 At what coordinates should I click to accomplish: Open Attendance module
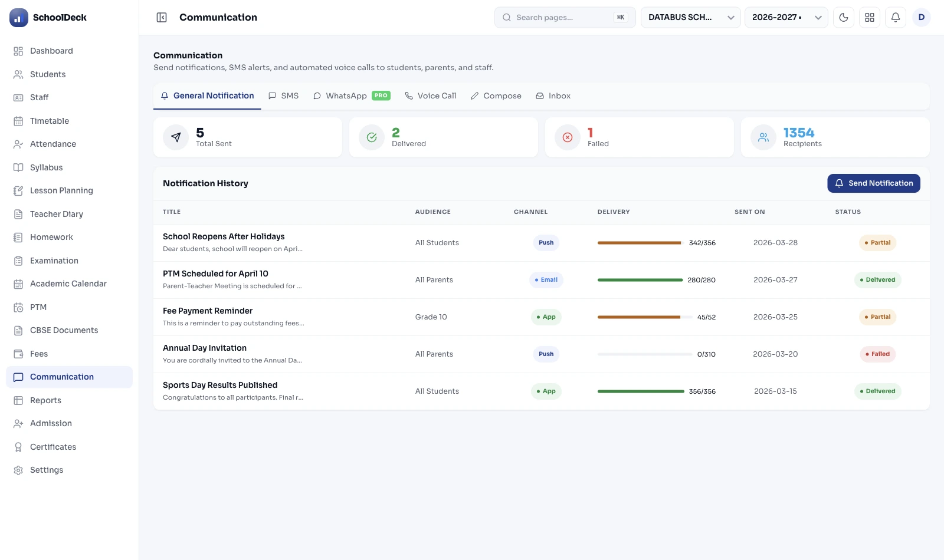[69, 144]
